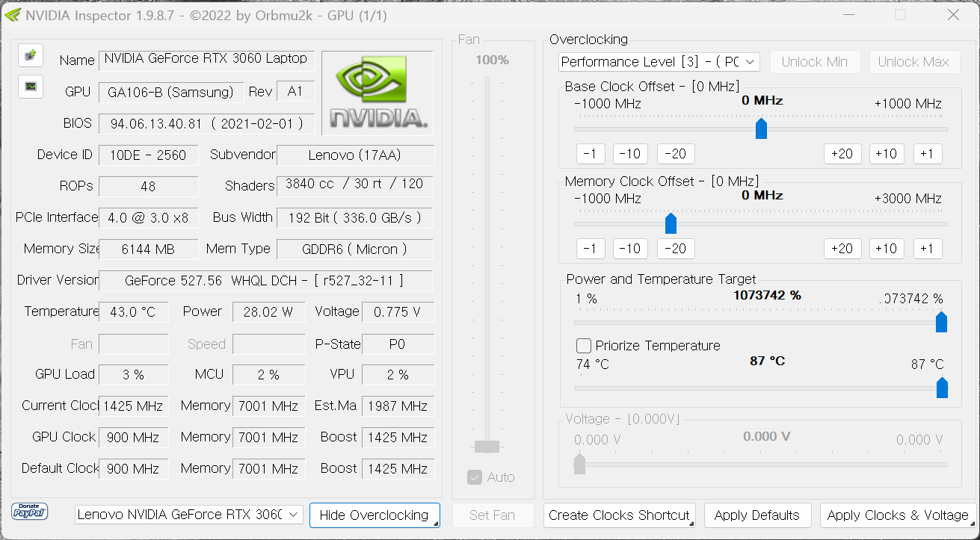Click the Est.Max value 1987 MHz
Image resolution: width=980 pixels, height=540 pixels.
pos(398,406)
